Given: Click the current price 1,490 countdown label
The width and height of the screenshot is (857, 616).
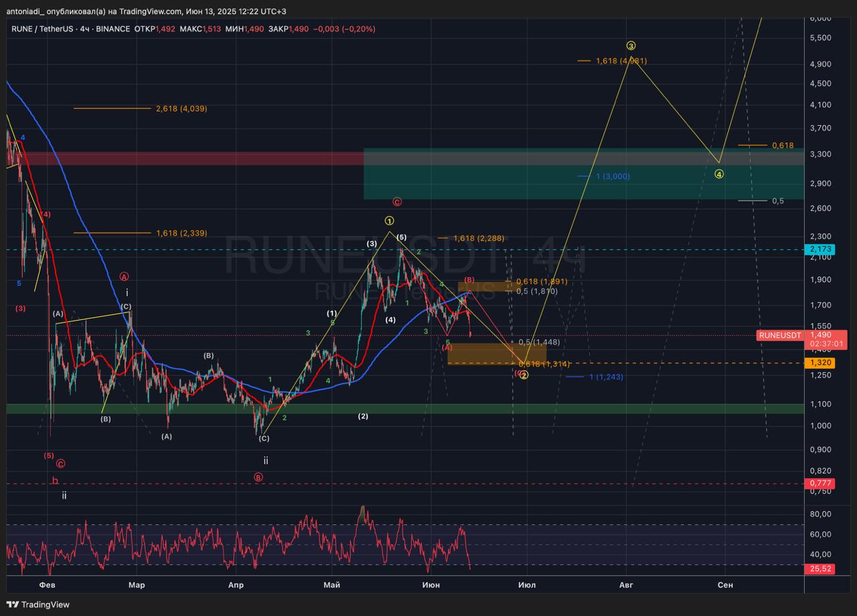Looking at the screenshot, I should (827, 339).
